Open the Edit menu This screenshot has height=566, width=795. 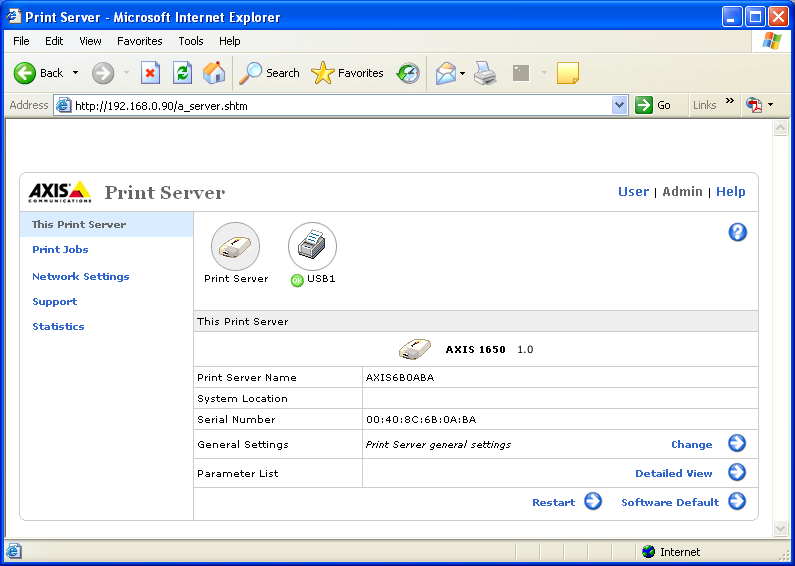coord(54,41)
